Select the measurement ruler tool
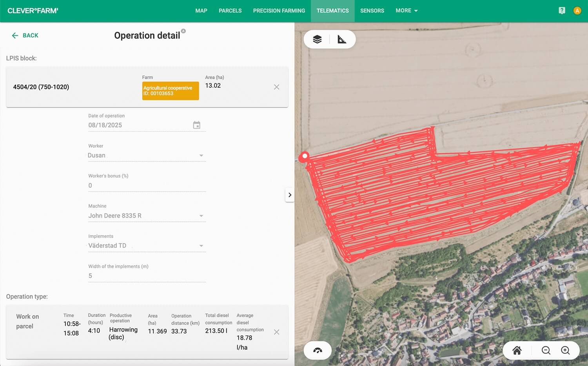588x366 pixels. [342, 39]
